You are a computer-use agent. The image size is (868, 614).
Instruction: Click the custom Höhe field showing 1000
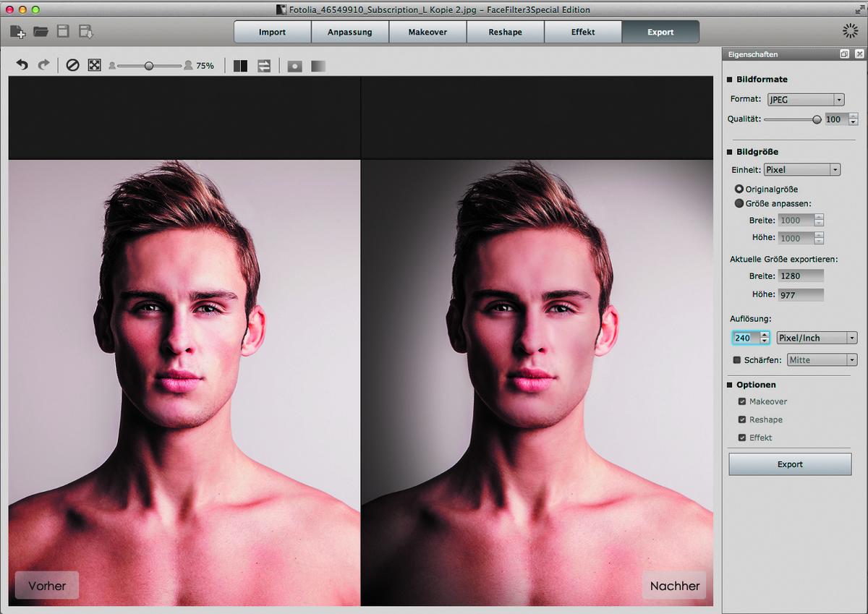point(796,238)
